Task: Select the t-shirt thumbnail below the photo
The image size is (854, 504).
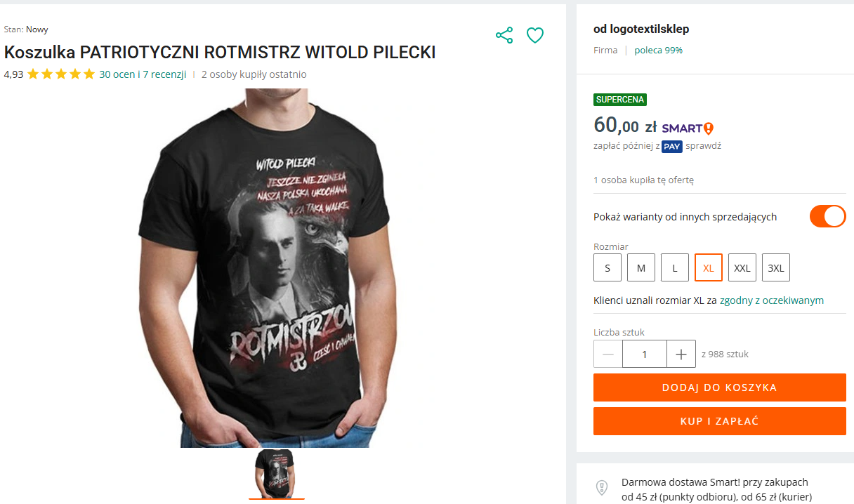Action: tap(276, 474)
